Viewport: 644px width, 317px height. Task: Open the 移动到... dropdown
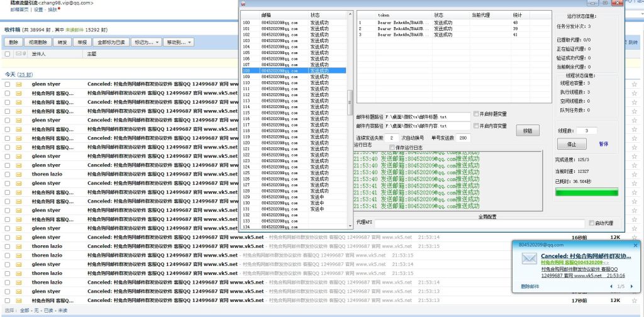click(x=177, y=42)
